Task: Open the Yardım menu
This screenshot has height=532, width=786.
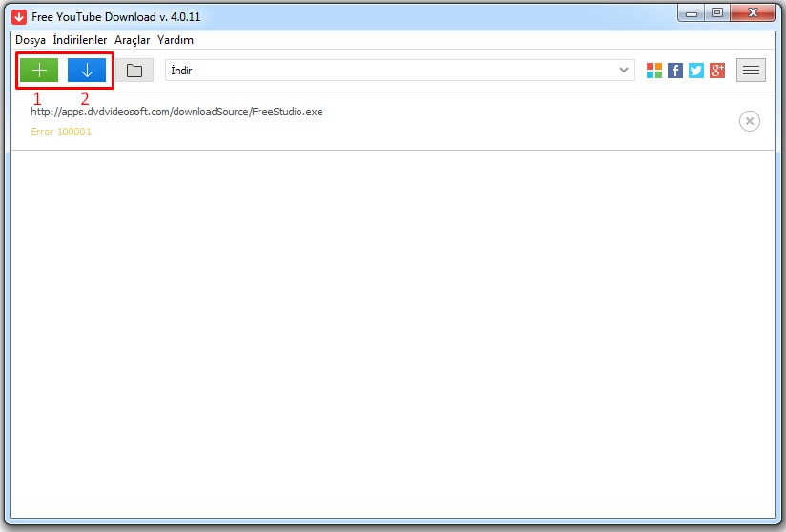Action: click(176, 40)
